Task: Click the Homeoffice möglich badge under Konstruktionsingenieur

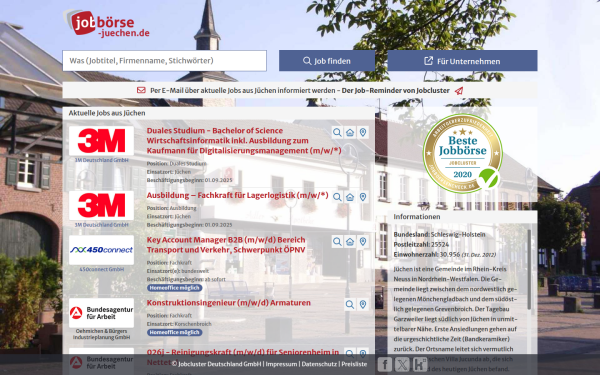Action: (174, 332)
